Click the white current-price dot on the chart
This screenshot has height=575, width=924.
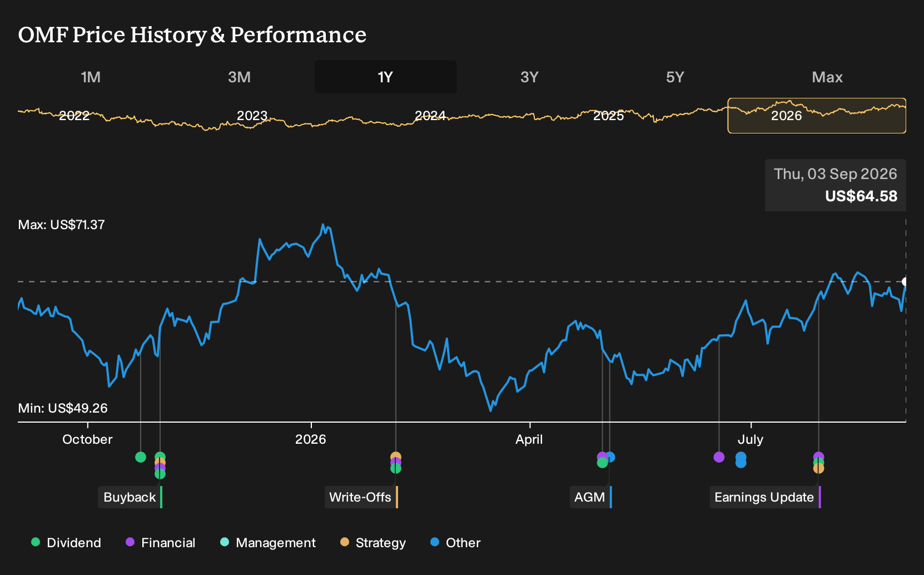coord(905,282)
